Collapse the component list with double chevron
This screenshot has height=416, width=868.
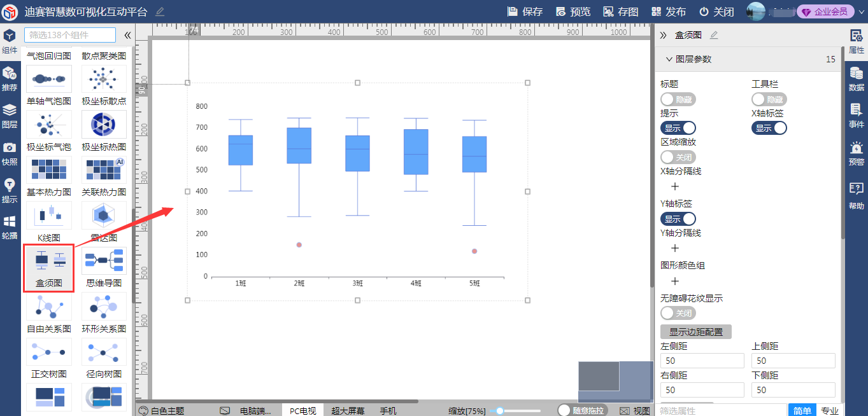pyautogui.click(x=127, y=36)
